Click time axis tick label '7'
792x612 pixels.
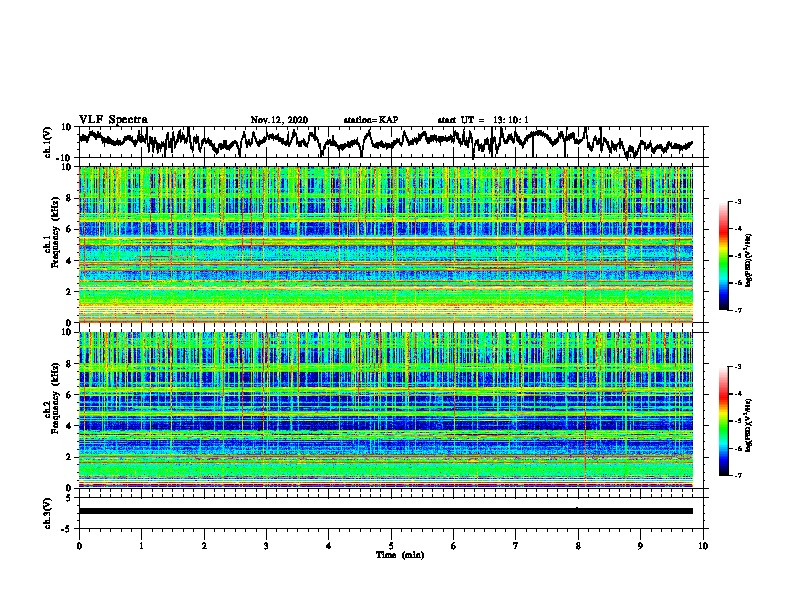coord(516,546)
